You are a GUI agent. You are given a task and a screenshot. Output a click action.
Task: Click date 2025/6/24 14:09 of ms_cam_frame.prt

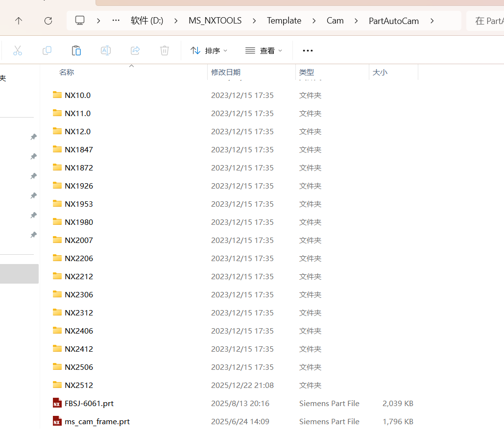(x=240, y=421)
